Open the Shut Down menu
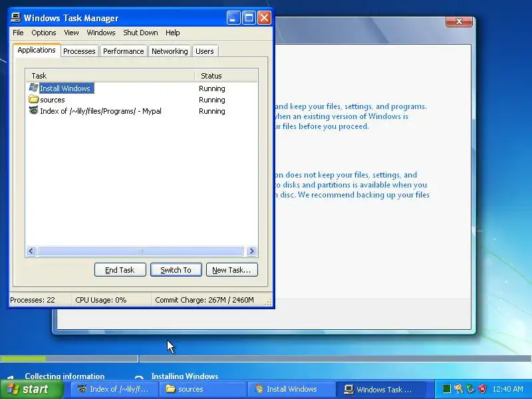 click(140, 33)
